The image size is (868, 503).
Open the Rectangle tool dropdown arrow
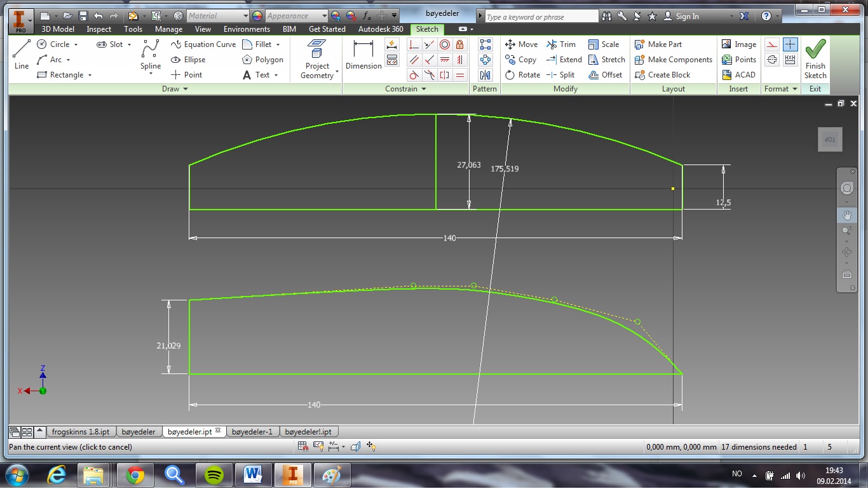90,75
